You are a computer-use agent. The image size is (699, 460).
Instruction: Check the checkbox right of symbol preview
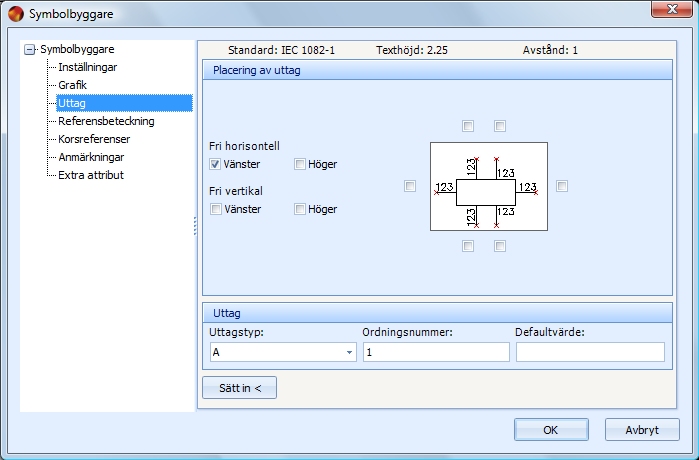tap(562, 186)
